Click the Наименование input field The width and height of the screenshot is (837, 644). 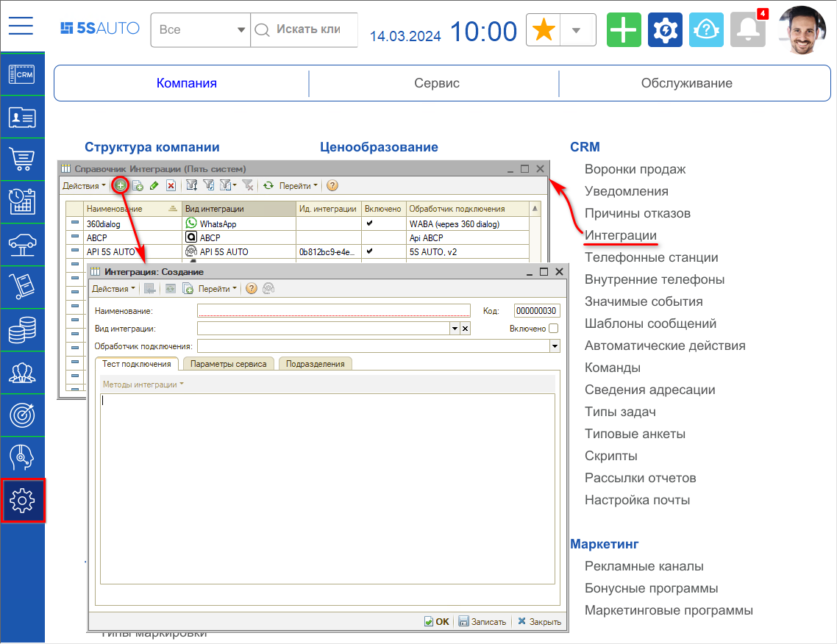(334, 310)
